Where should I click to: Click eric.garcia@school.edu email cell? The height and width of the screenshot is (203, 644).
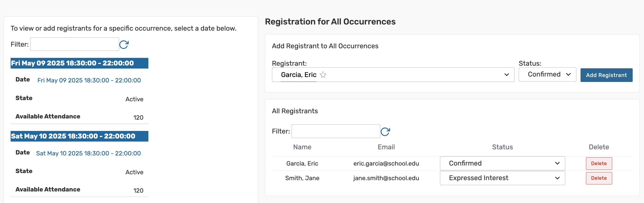[386, 163]
